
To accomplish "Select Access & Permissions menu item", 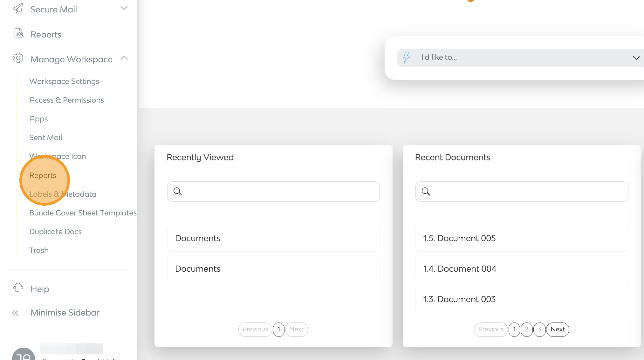I will (66, 100).
